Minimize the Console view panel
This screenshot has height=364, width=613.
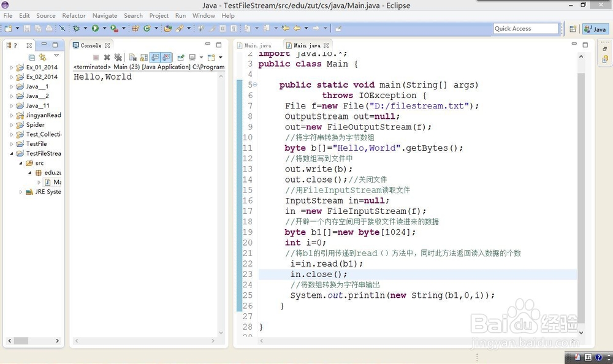pyautogui.click(x=208, y=44)
